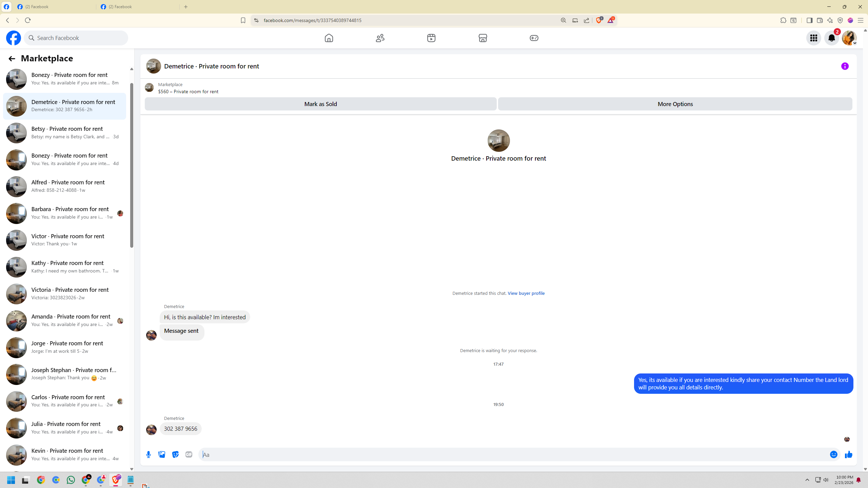Go to the Marketplace tab icon
This screenshot has width=868, height=488.
pos(482,38)
